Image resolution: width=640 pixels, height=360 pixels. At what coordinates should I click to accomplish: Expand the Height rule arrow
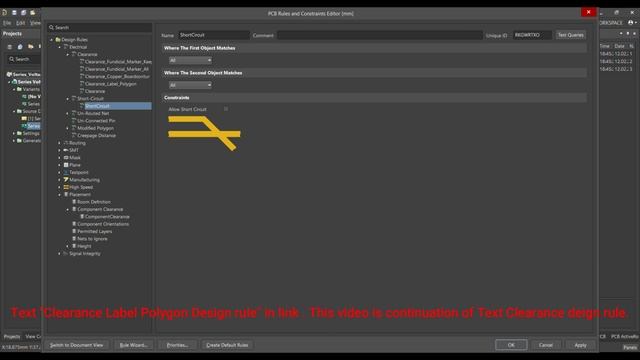coord(68,246)
